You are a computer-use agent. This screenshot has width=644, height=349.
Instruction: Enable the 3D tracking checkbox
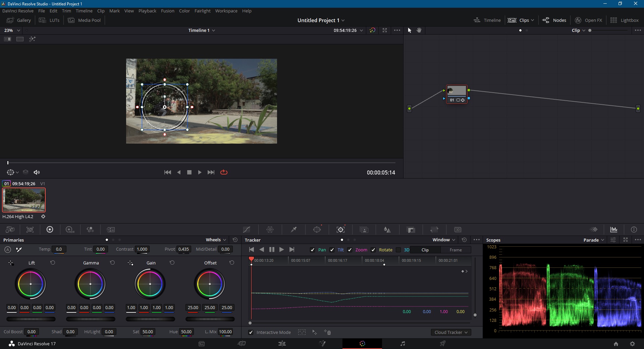398,250
